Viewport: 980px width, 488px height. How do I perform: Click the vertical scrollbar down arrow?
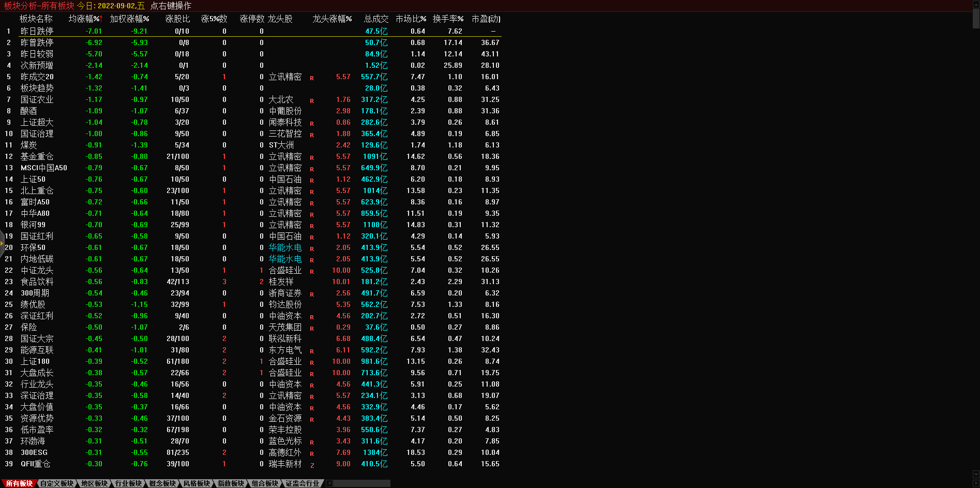[976, 474]
